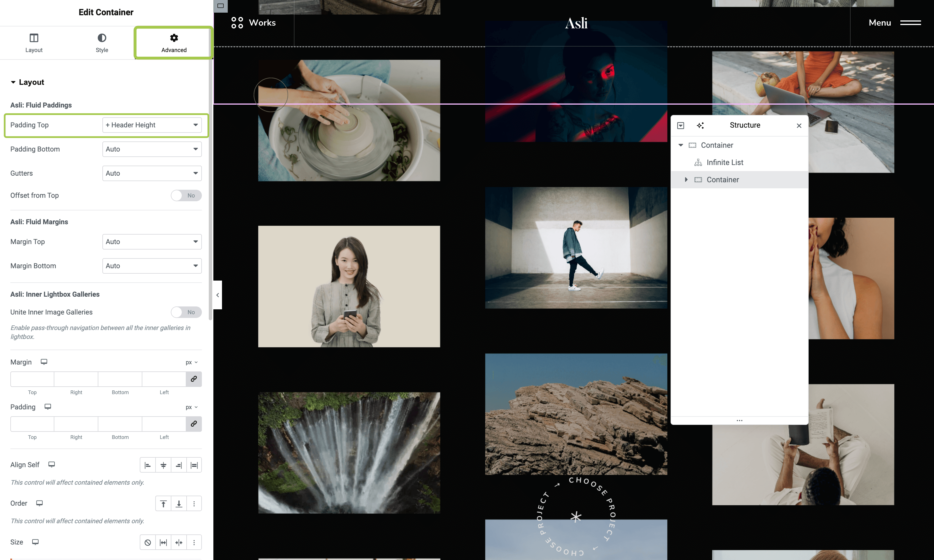934x560 pixels.
Task: Set Size to grow
Action: pyautogui.click(x=163, y=543)
